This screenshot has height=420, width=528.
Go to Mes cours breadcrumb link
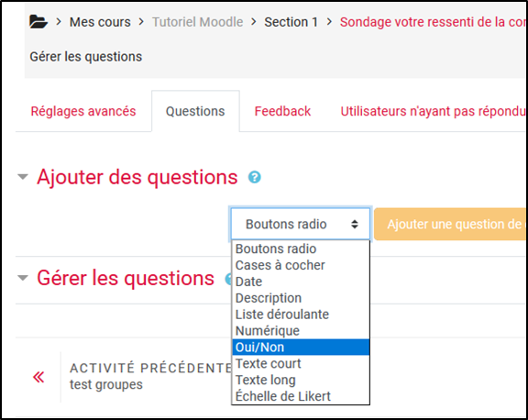[100, 22]
